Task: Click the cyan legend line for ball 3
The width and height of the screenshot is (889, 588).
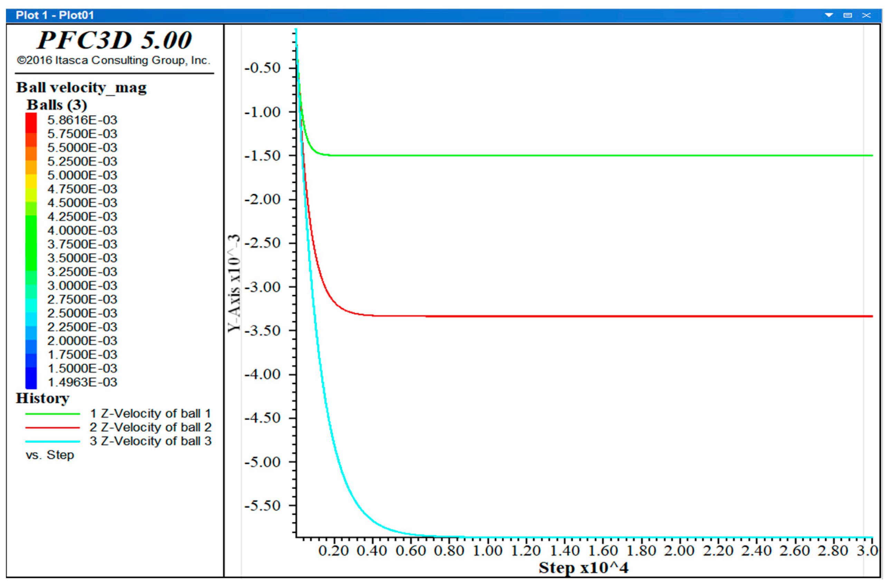Action: point(53,441)
